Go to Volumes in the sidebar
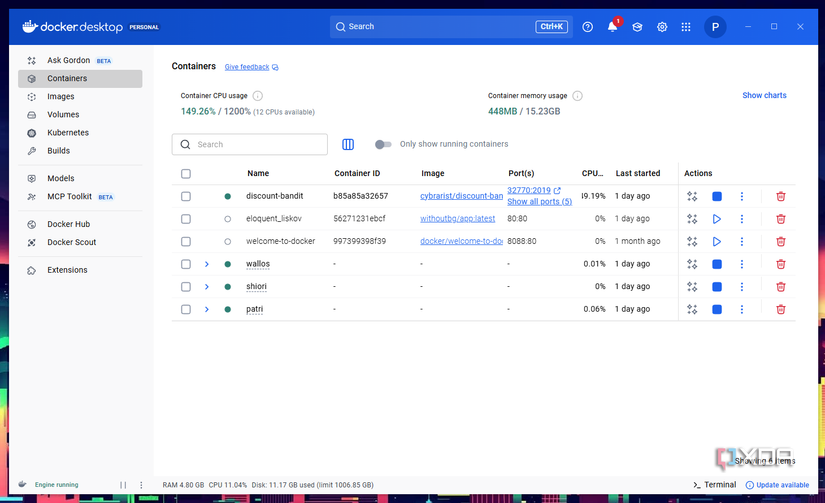 [x=80, y=115]
